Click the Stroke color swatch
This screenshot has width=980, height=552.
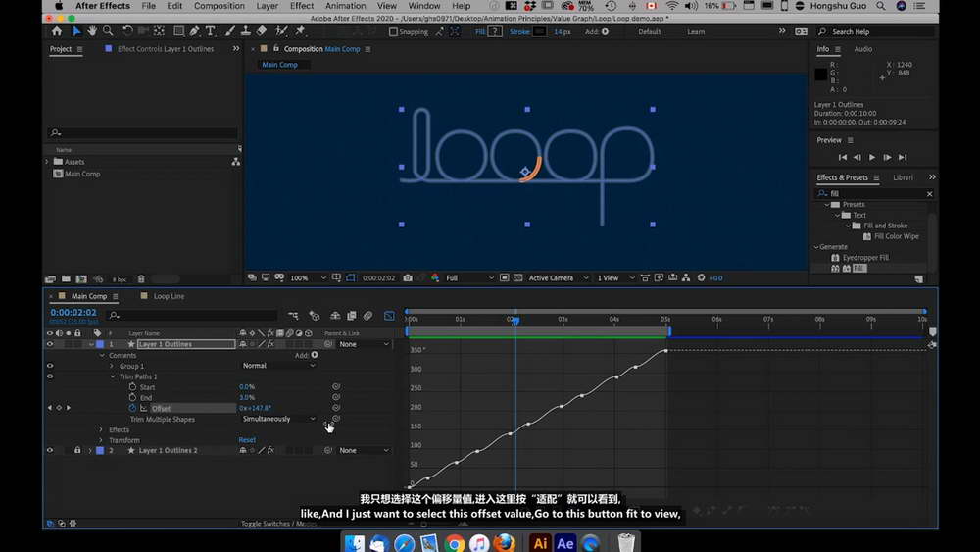click(539, 32)
